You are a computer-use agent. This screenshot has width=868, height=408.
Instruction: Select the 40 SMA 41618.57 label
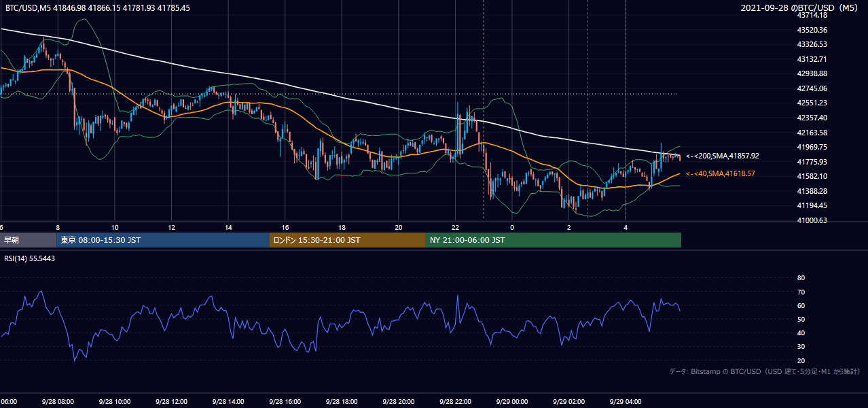coord(720,174)
